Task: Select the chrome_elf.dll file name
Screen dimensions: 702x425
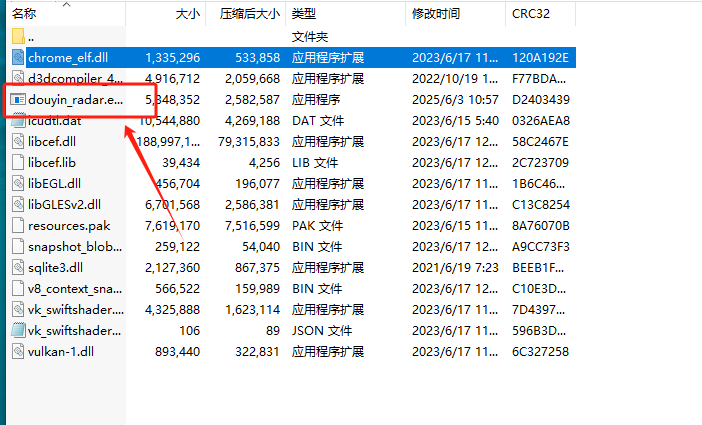Action: coord(68,58)
